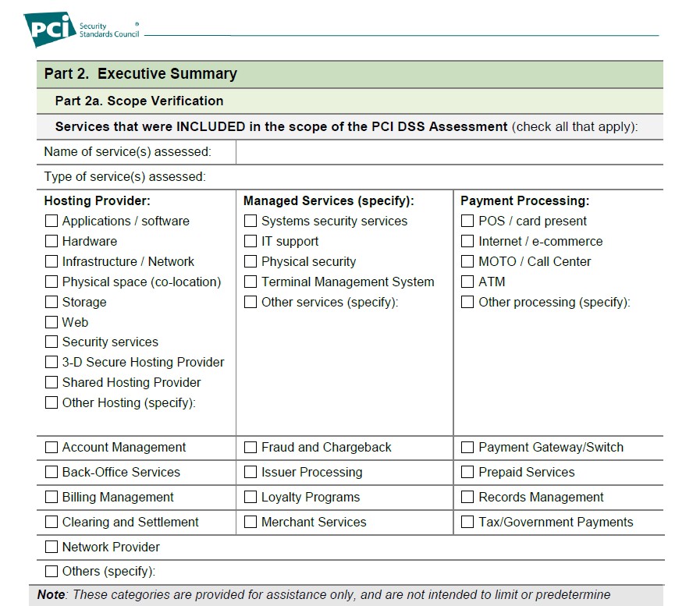Check the Applications / software checkbox
The width and height of the screenshot is (700, 606).
[52, 221]
